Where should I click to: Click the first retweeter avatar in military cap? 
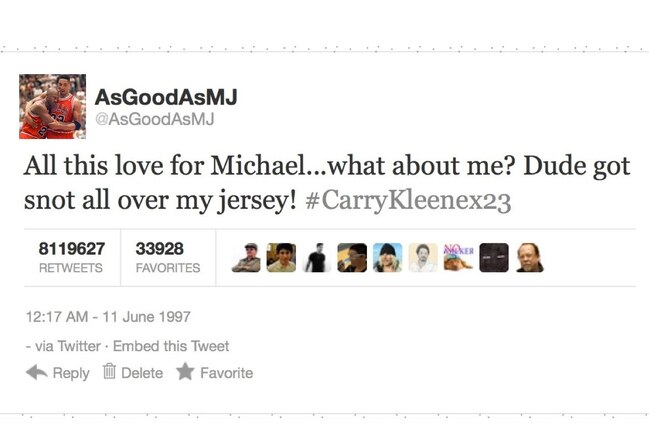pos(246,257)
